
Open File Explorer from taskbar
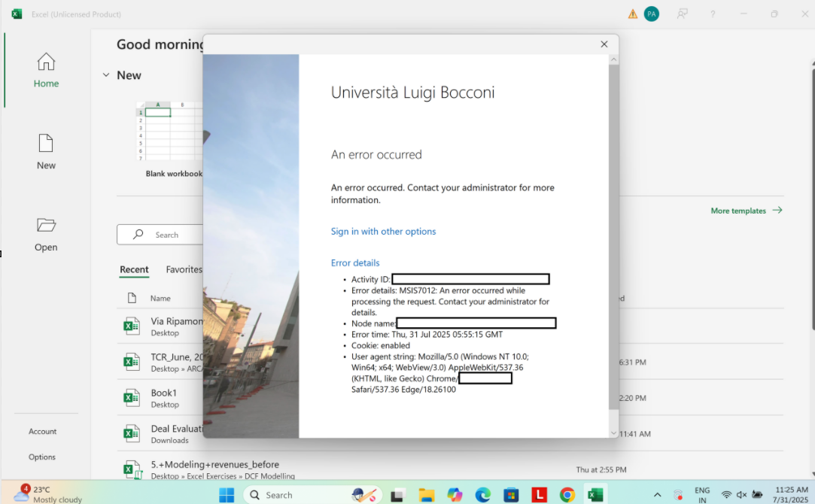tap(426, 495)
